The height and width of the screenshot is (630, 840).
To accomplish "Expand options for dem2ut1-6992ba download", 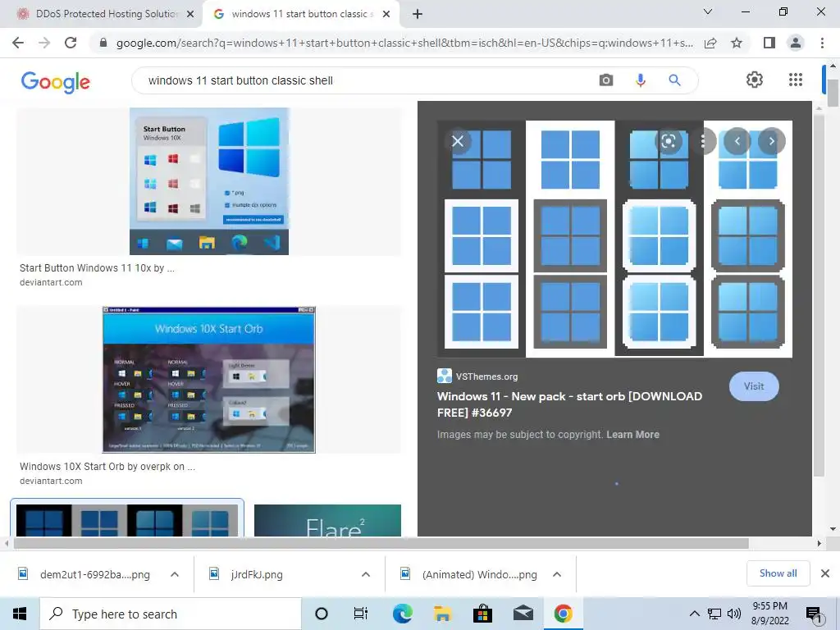I will 175,574.
